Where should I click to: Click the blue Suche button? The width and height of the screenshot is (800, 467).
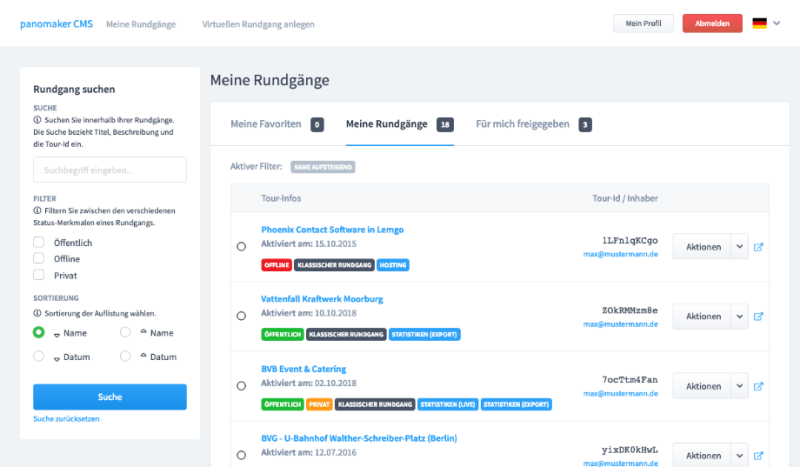click(x=110, y=397)
